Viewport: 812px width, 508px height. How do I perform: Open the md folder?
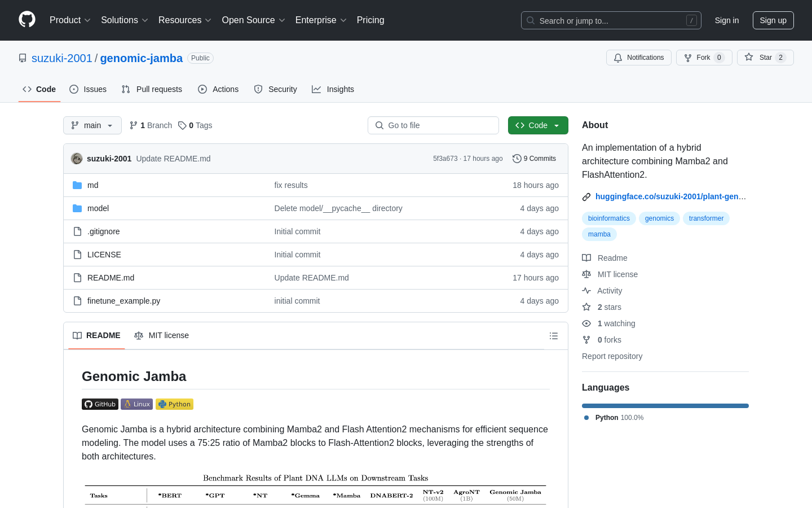(93, 185)
